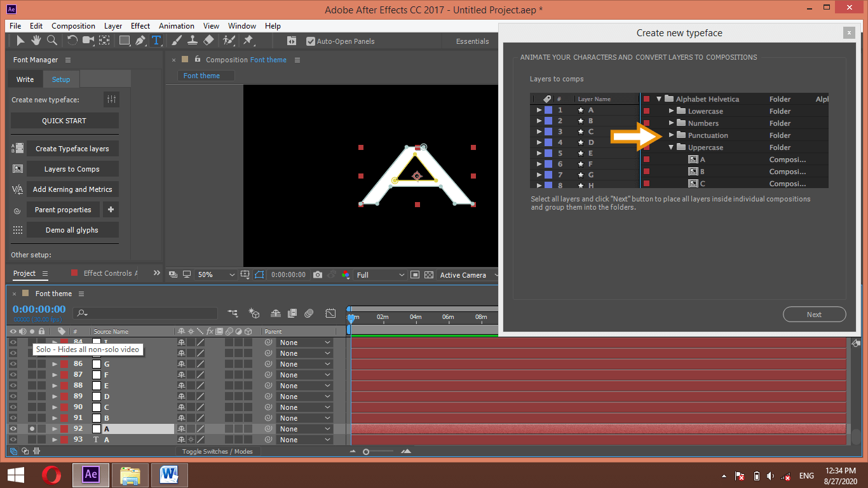Switch to the Write tab
868x488 pixels.
pyautogui.click(x=24, y=79)
